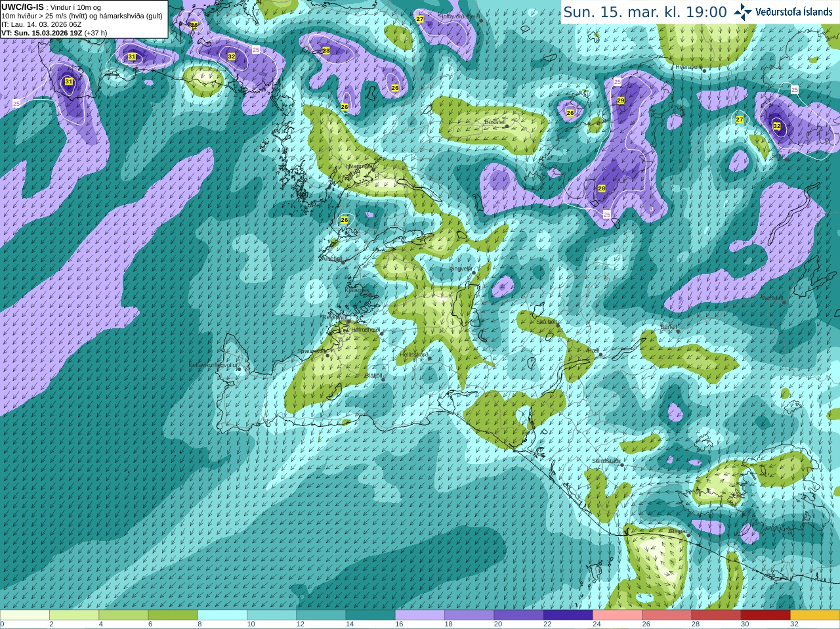Click the Reykjavík station label
This screenshot has width=840, height=629.
[x=333, y=317]
